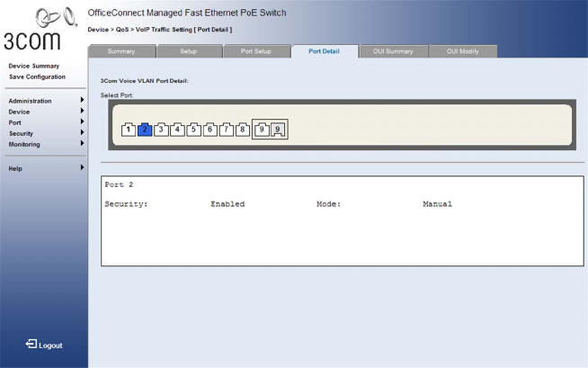Click the 3Com logo
The image size is (588, 368).
tap(40, 29)
